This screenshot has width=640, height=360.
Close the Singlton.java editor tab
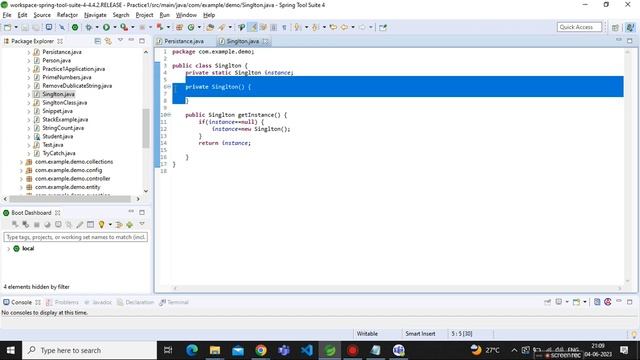tap(266, 41)
